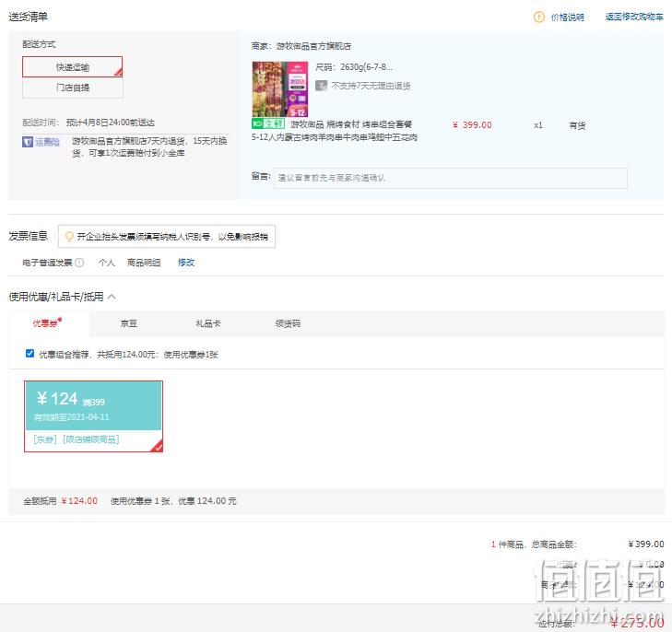Click the 限店铺限商品 coupon restriction label

click(91, 439)
